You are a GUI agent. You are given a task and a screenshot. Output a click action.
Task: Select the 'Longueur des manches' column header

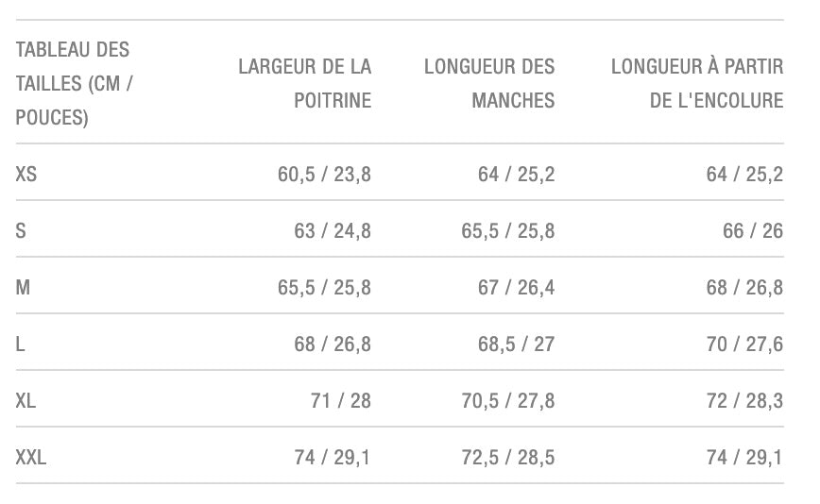pos(489,83)
